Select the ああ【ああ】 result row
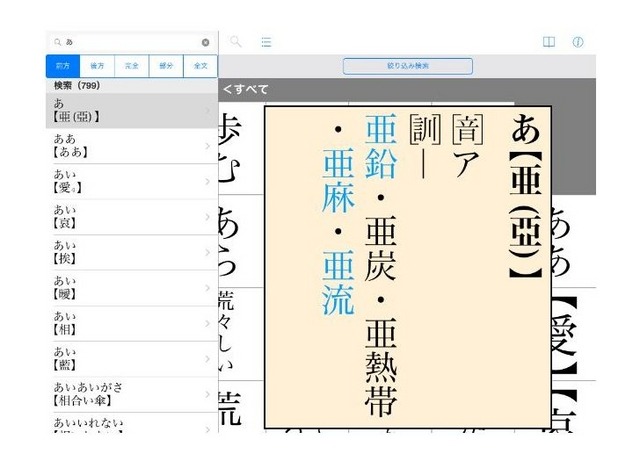Viewport: 640px width, 461px height. [132, 146]
